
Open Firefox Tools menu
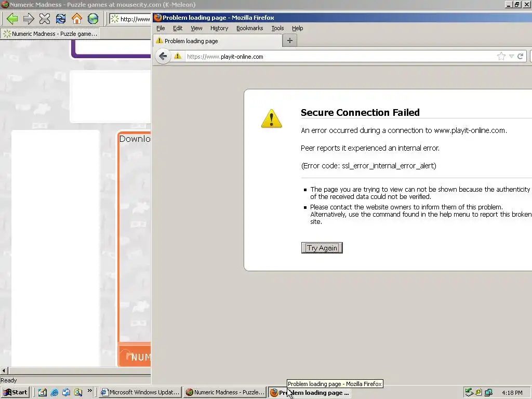point(277,28)
